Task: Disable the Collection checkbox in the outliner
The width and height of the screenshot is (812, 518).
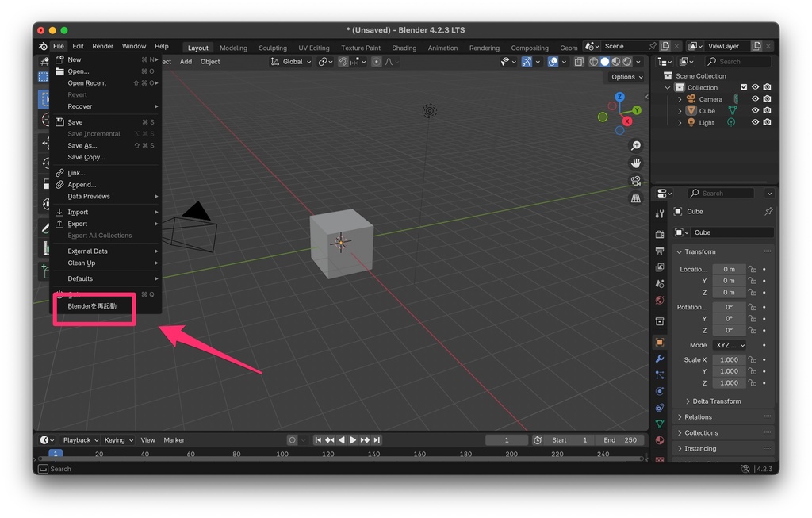Action: point(744,87)
